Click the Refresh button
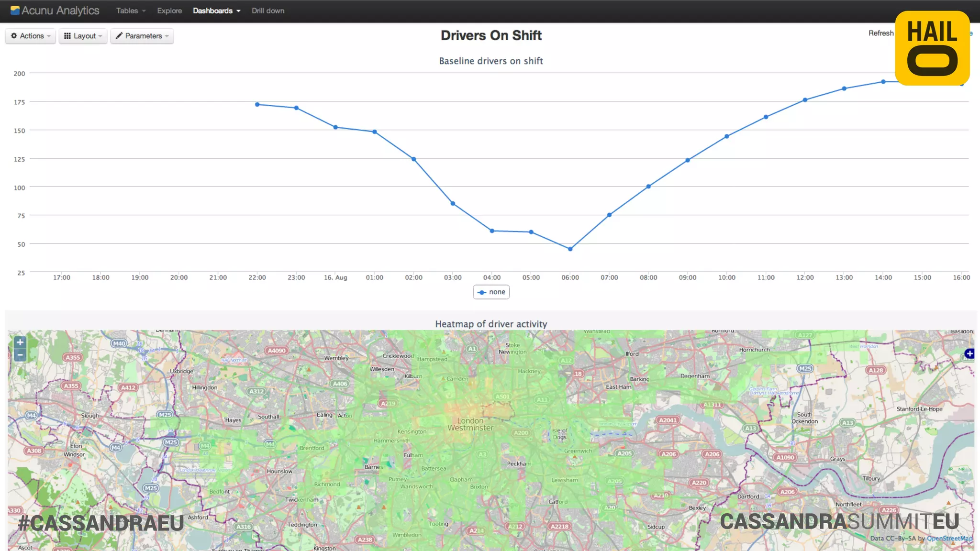This screenshot has height=551, width=980. [880, 33]
